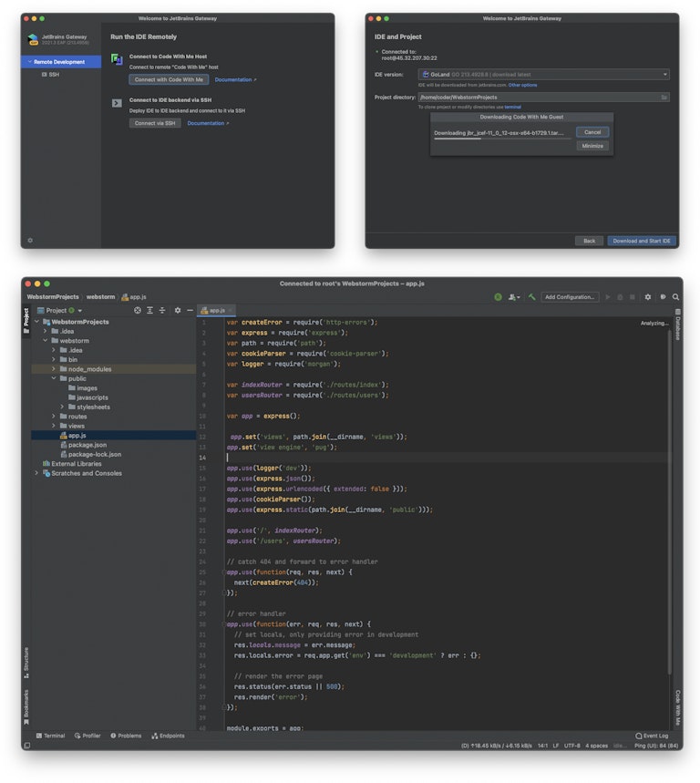Screen dimensions: 700x783
Task: Collapse the webstorm folder
Action: click(x=45, y=341)
